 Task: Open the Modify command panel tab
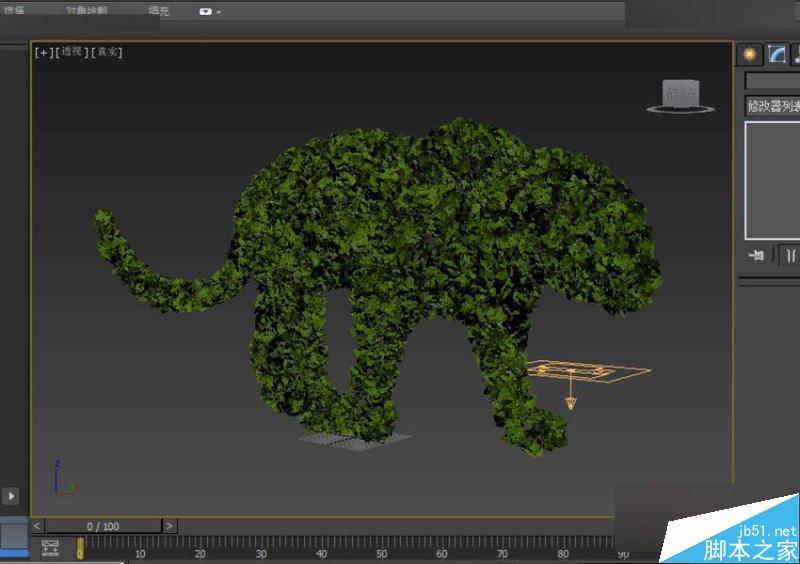pos(778,54)
